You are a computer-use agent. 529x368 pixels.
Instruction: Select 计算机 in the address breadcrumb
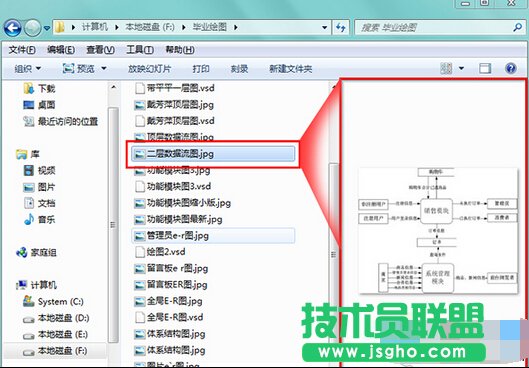point(95,27)
